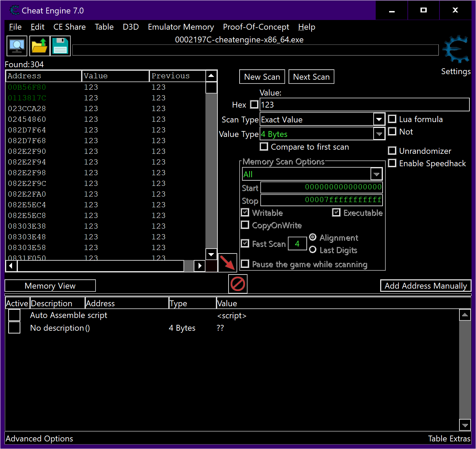Toggle the Fast Scan checkbox
Screen dimensions: 476x449
click(245, 243)
